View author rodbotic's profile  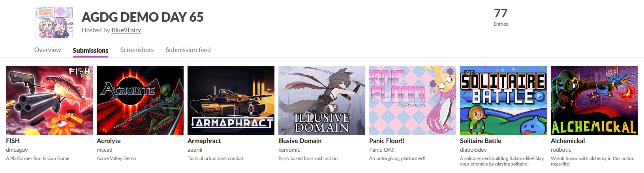(x=561, y=150)
